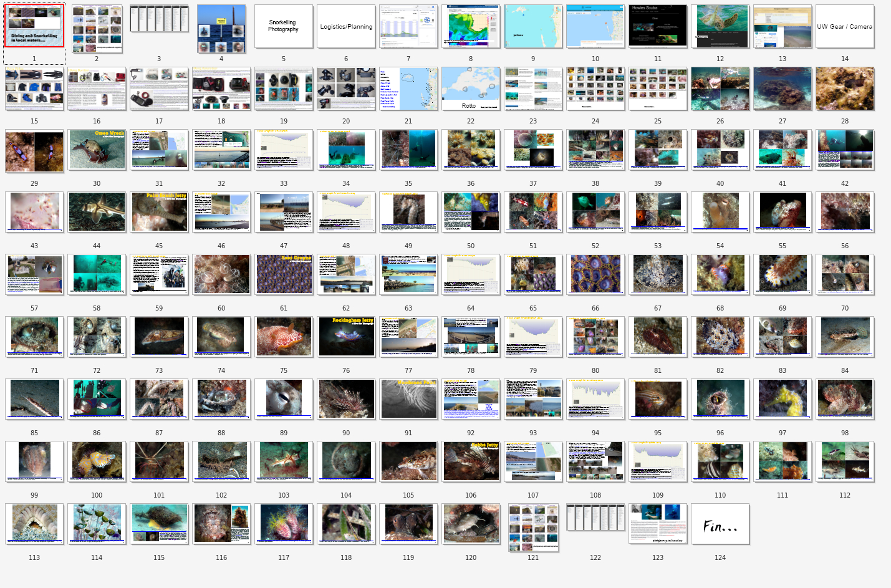Select the final 'Fin...' slide
Image resolution: width=891 pixels, height=588 pixels.
[720, 524]
